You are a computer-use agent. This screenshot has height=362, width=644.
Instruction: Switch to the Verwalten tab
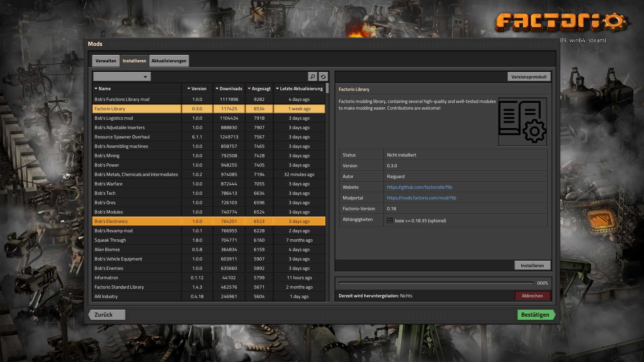[106, 61]
